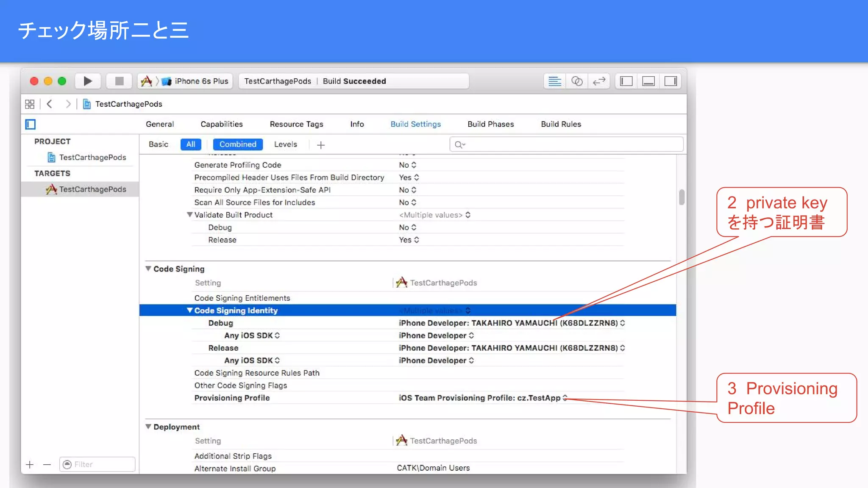Change Scan All Source Files value
Viewport: 868px width, 488px height.
click(408, 202)
